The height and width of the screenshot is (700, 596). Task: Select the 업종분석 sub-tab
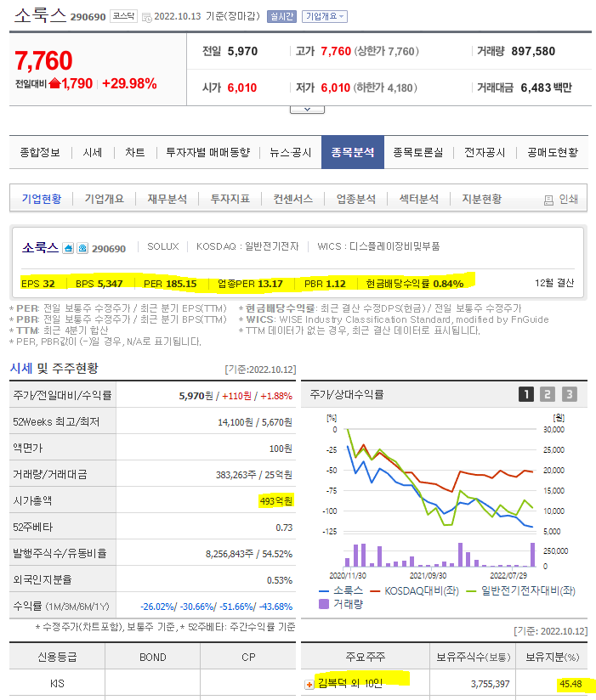pos(356,199)
